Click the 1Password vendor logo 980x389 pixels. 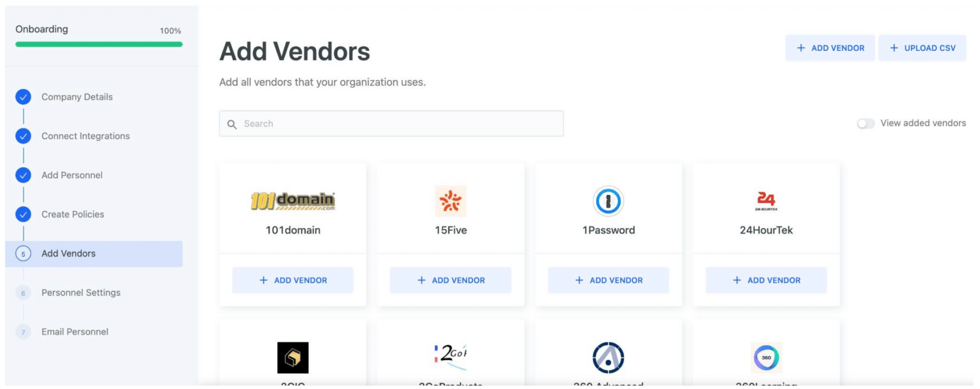click(x=608, y=201)
